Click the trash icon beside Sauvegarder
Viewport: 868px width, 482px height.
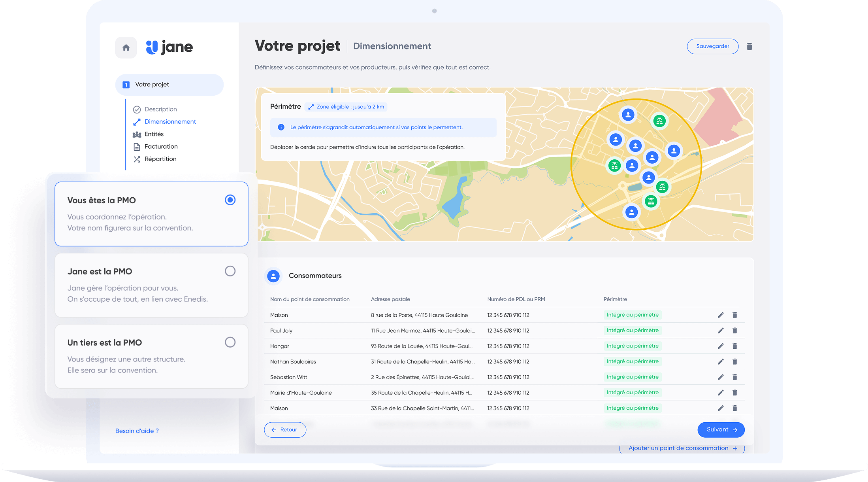coord(749,47)
